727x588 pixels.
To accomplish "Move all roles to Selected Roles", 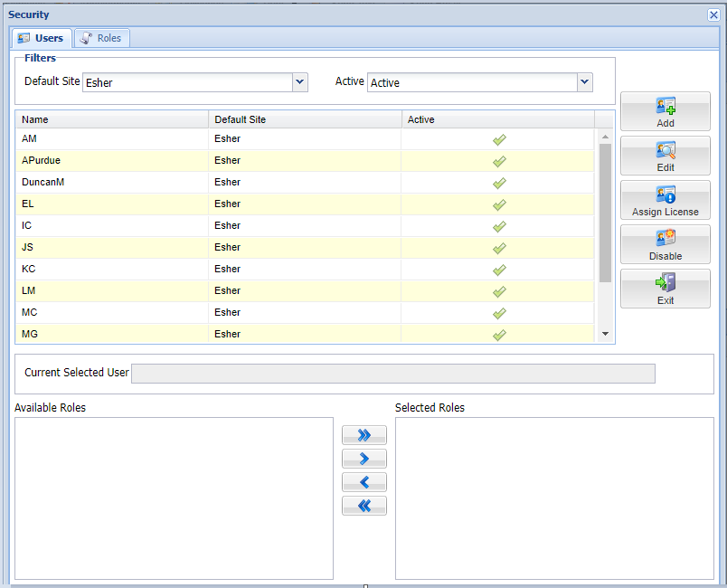I will click(x=364, y=435).
